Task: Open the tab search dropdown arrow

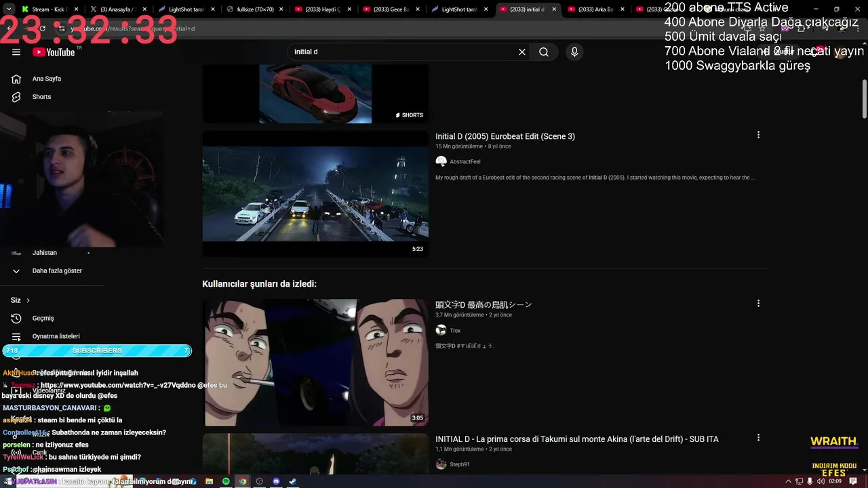Action: pos(8,9)
